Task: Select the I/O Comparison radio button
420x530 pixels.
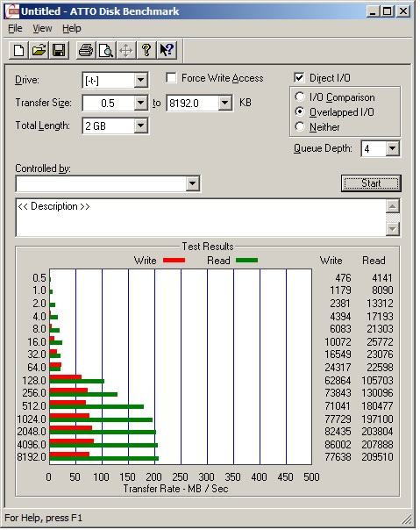Action: (300, 97)
